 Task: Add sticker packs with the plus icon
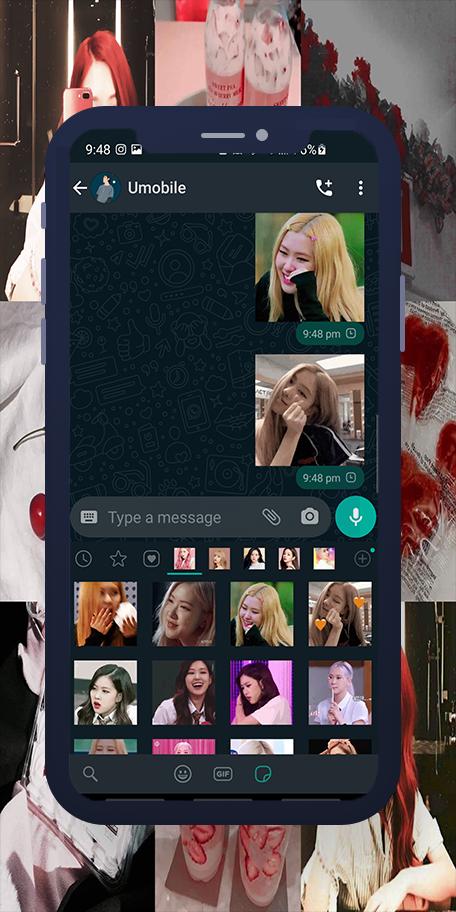point(362,559)
